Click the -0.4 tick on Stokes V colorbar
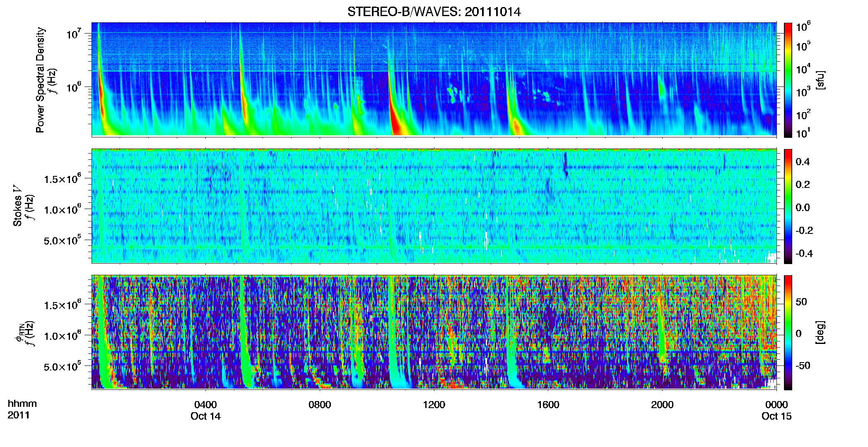Image resolution: width=868 pixels, height=447 pixels. [804, 253]
